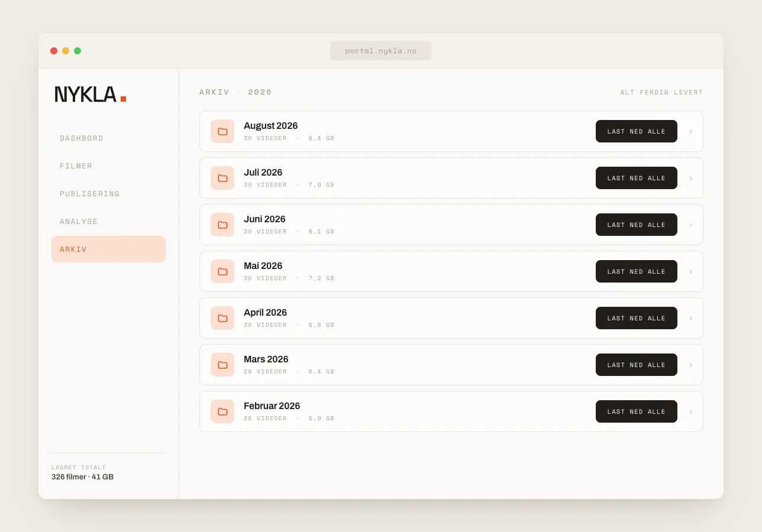Download all videos for August 2026
762x532 pixels.
[x=637, y=131]
